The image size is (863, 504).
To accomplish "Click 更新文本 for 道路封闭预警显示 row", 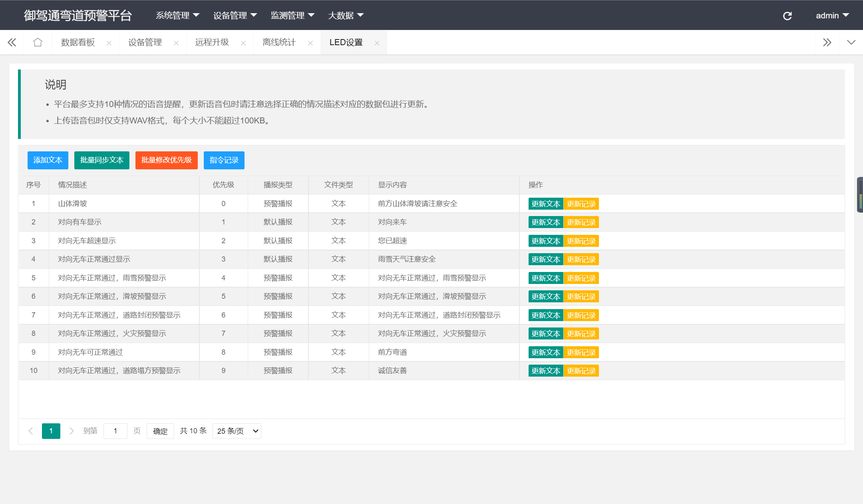I will (x=546, y=315).
